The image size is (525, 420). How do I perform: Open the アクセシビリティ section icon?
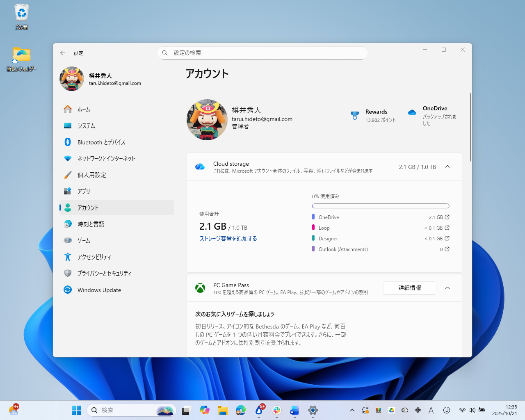click(67, 257)
